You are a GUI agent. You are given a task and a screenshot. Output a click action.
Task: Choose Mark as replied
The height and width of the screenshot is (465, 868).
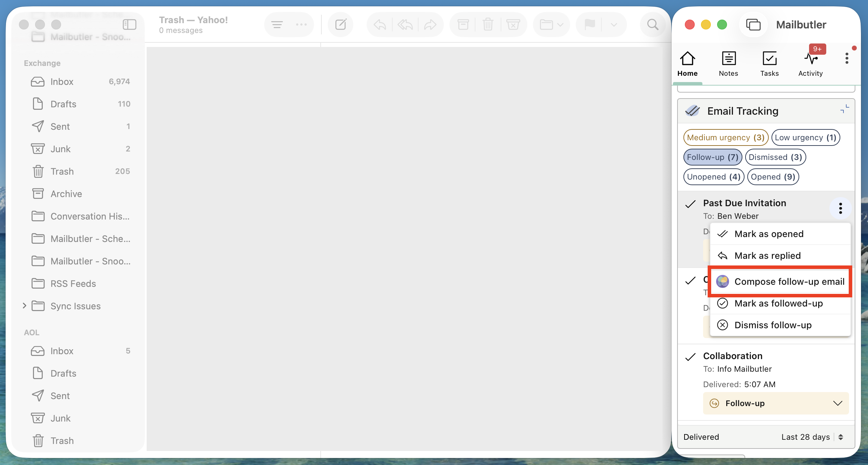pos(780,256)
